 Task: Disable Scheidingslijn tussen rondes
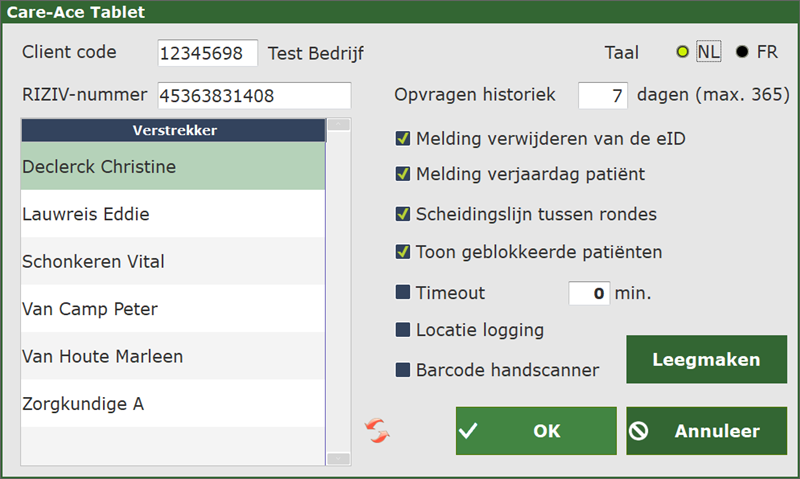[x=403, y=213]
